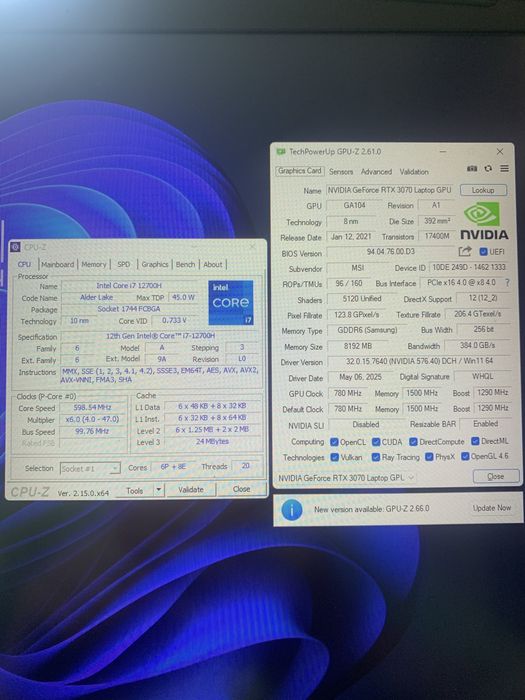Select the CPU tab in CPU-Z
Viewport: 525px width, 700px height.
(x=25, y=264)
